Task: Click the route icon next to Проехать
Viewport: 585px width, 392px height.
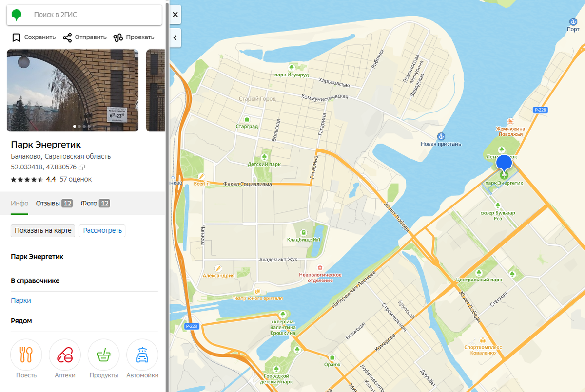Action: pyautogui.click(x=118, y=37)
